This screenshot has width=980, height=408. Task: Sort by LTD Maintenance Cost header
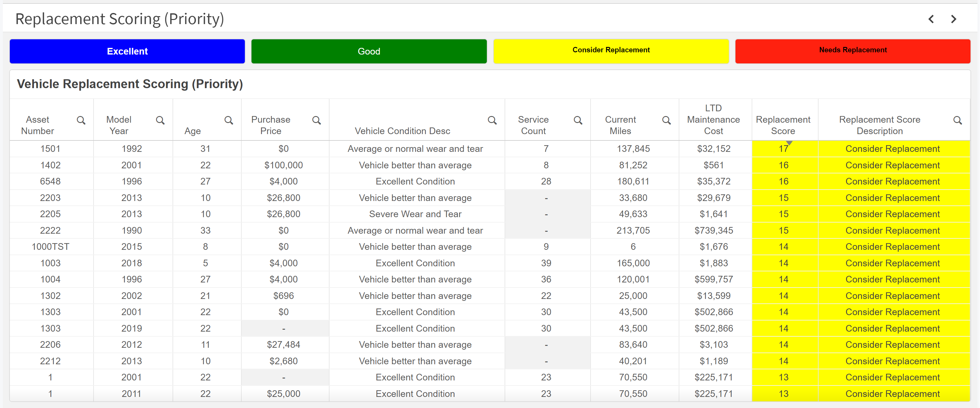(x=713, y=120)
